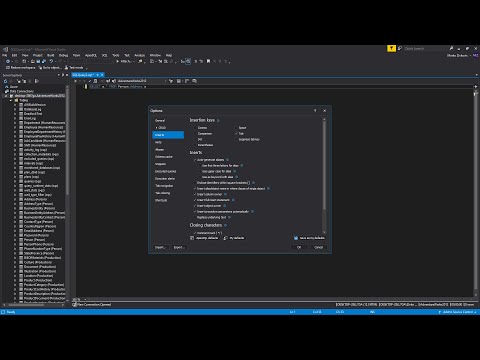Collapse the Tables folder in Server Explorer
The image size is (480, 360).
click(11, 100)
